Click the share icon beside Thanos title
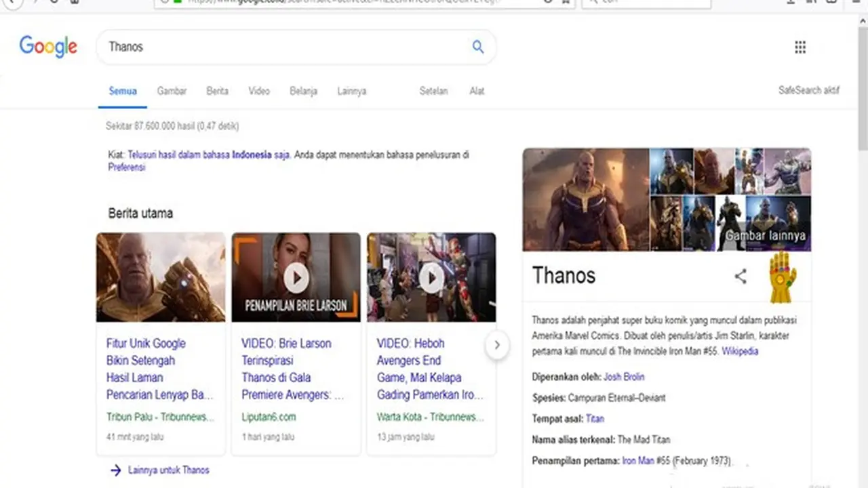Screen dimensions: 868x488 [741, 276]
